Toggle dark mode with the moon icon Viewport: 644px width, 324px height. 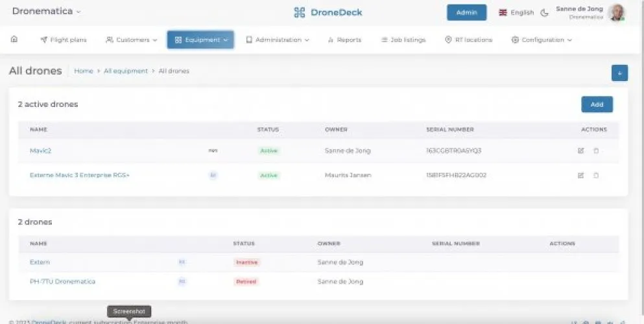click(x=544, y=12)
